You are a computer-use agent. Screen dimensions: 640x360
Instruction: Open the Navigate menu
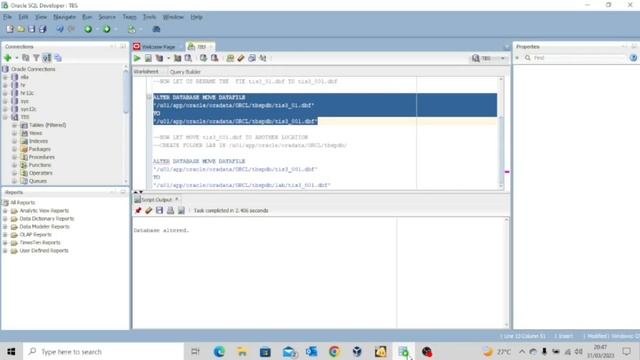[x=64, y=17]
